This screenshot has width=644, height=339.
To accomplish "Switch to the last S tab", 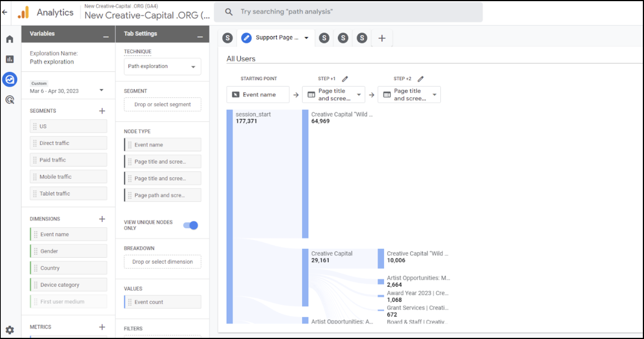I will click(362, 38).
